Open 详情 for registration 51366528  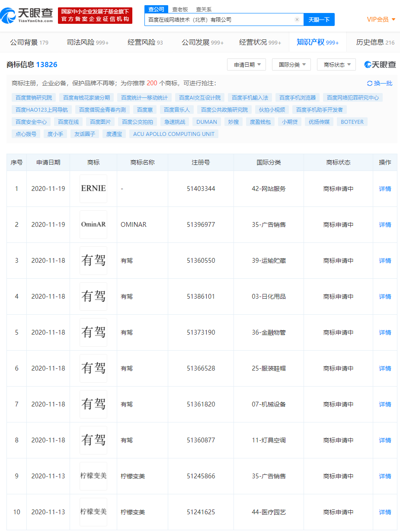tap(385, 368)
